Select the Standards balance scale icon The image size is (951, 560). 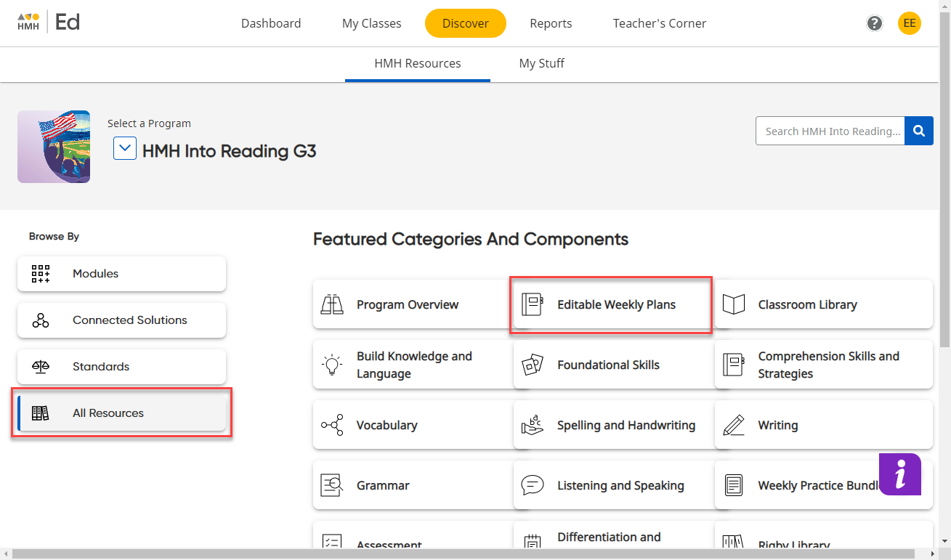(x=40, y=367)
